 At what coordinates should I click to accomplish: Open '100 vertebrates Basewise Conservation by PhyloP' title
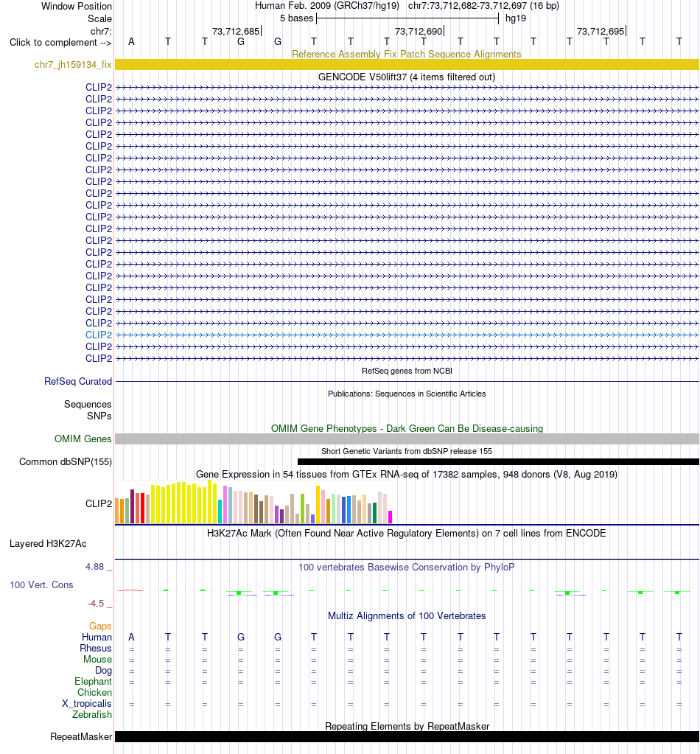[407, 568]
